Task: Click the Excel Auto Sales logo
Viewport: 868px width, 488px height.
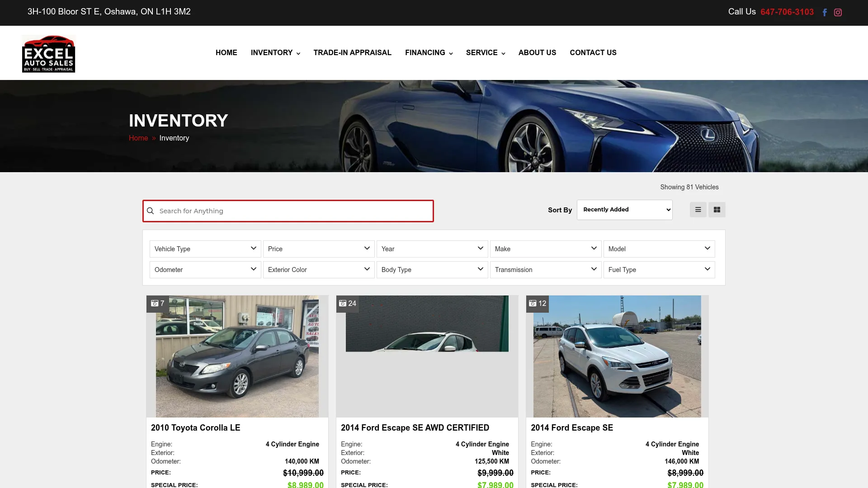Action: point(48,54)
